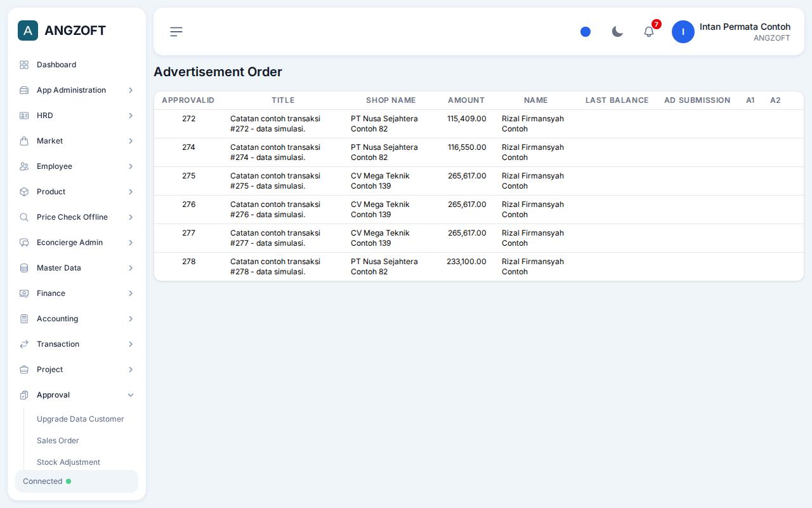812x508 pixels.
Task: Click amount 116,550.00
Action: point(467,147)
